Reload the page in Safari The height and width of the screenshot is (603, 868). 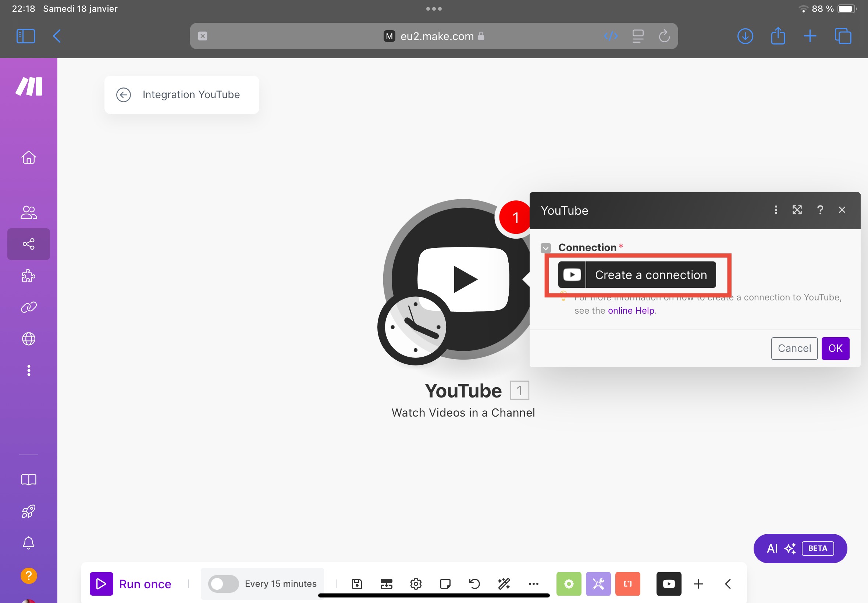[x=664, y=36]
